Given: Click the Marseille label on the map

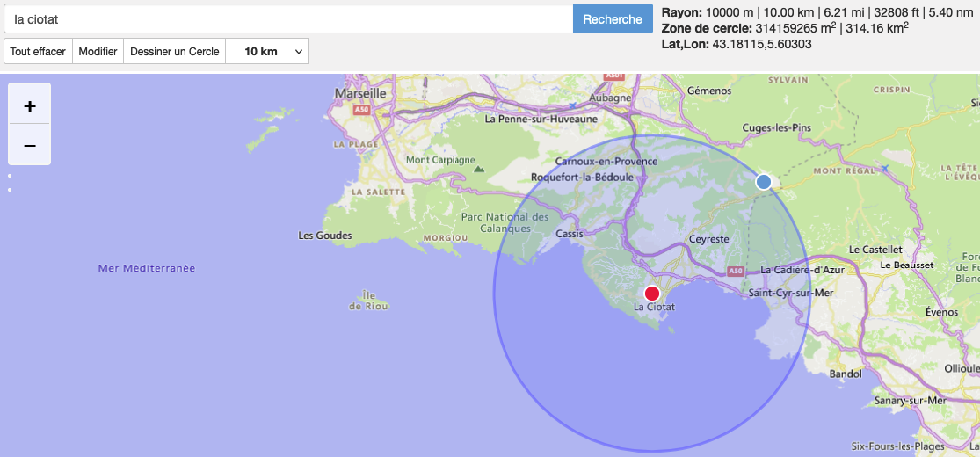Looking at the screenshot, I should coord(360,92).
